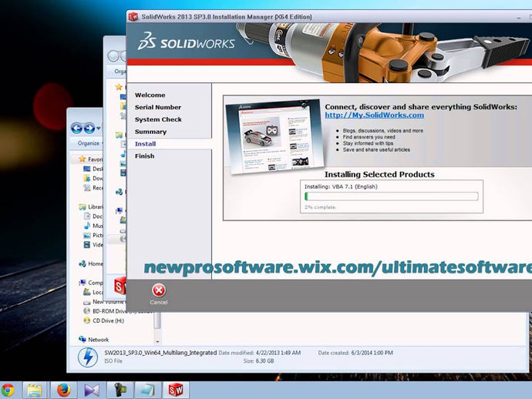
Task: Select the System Check step
Action: [x=158, y=119]
